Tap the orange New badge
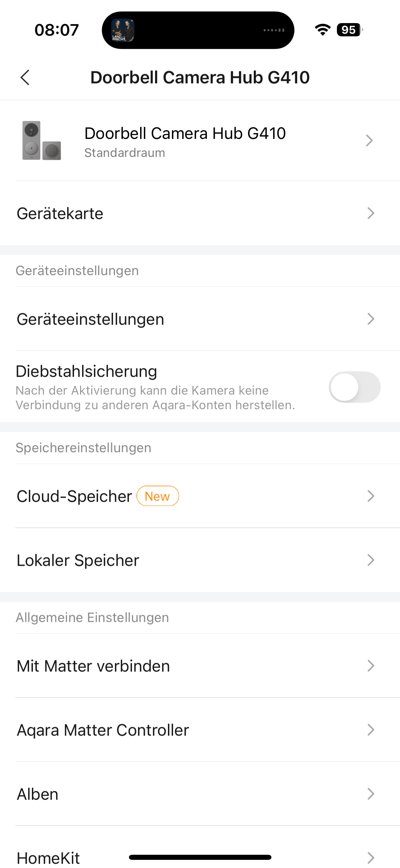Image resolution: width=400 pixels, height=868 pixels. (157, 496)
